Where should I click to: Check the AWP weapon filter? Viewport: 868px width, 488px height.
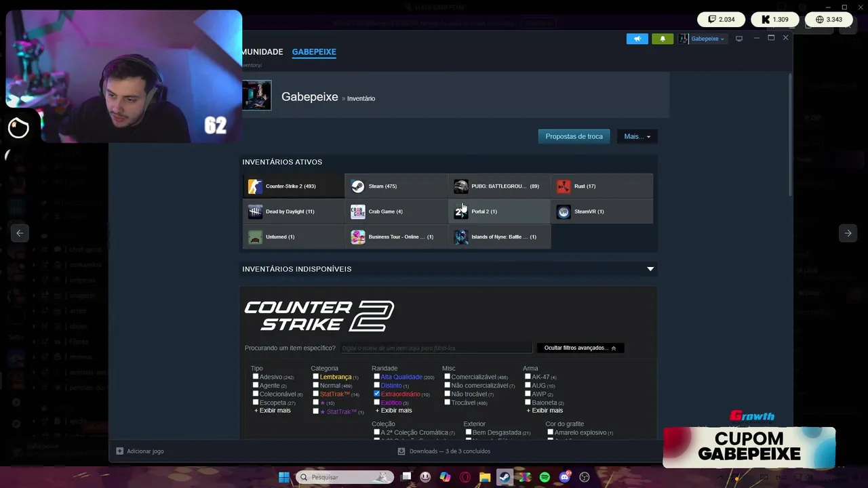click(528, 394)
